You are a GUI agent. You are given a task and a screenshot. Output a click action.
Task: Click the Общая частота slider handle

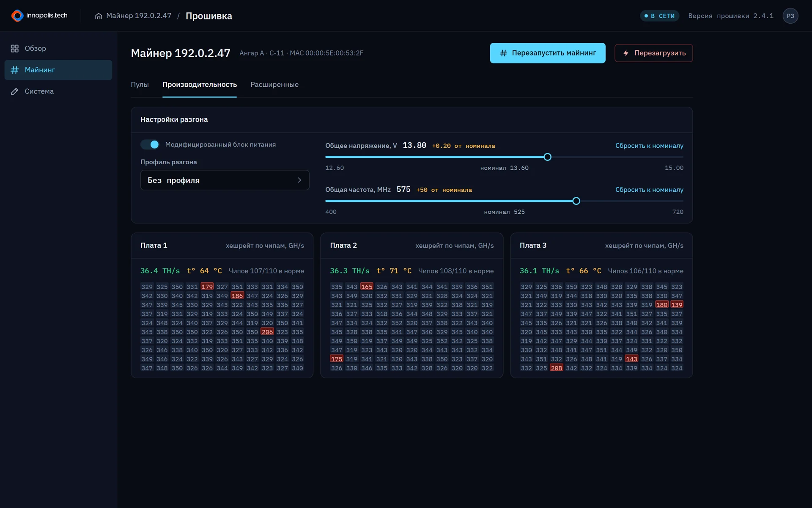(576, 201)
